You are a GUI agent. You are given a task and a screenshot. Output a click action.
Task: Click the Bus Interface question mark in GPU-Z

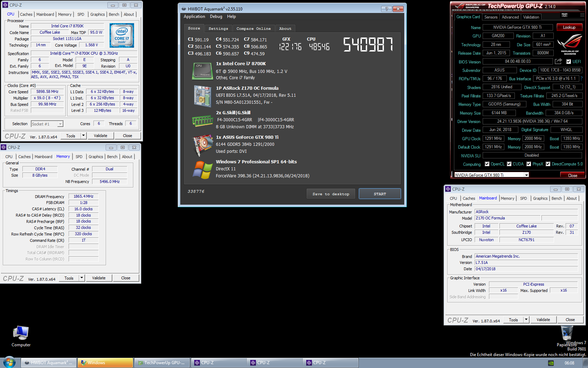582,79
